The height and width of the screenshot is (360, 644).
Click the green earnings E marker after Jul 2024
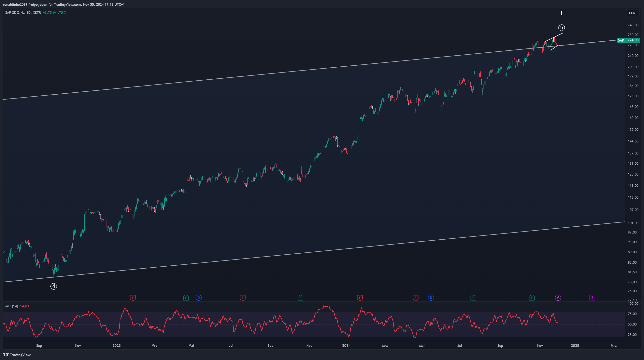click(x=473, y=298)
